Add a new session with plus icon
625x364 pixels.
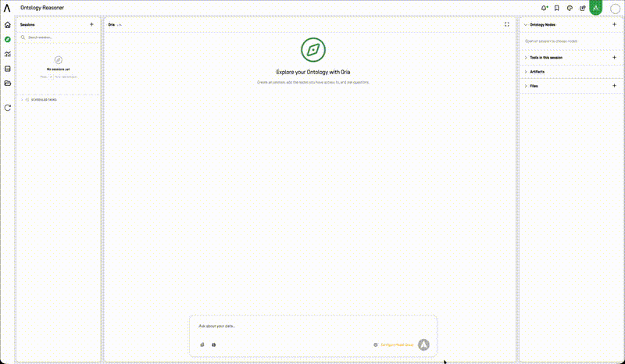[91, 24]
